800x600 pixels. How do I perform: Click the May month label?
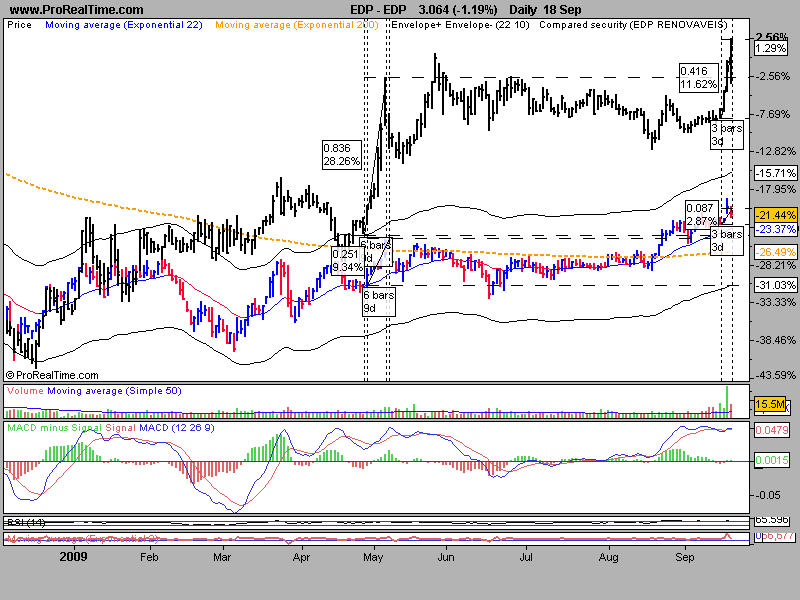[373, 557]
